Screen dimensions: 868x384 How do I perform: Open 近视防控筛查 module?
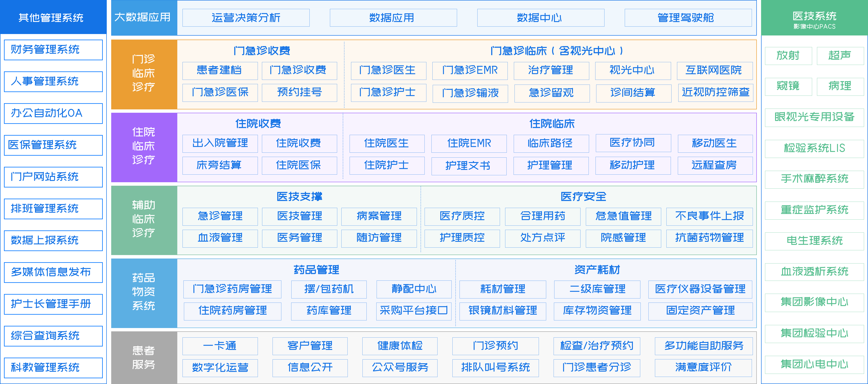715,93
